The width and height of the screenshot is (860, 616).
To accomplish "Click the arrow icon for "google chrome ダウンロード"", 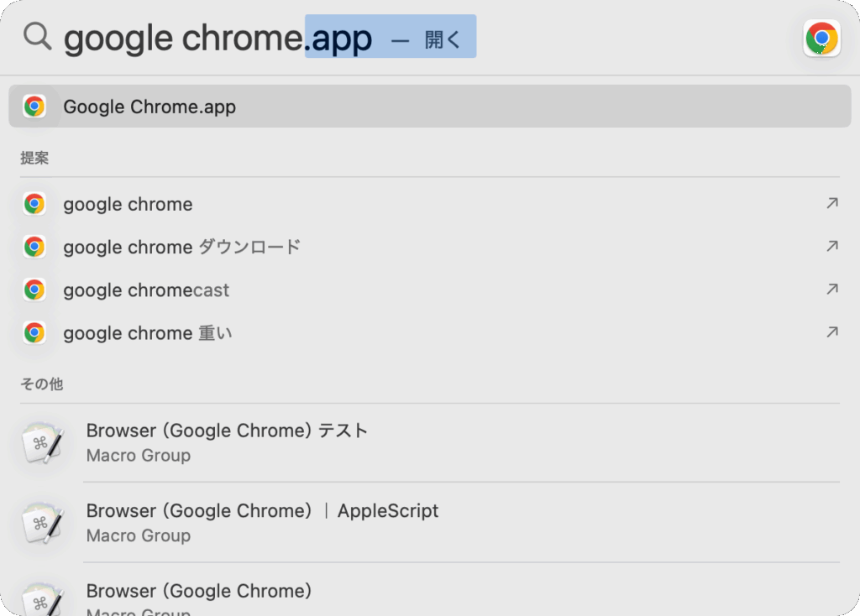I will [831, 246].
